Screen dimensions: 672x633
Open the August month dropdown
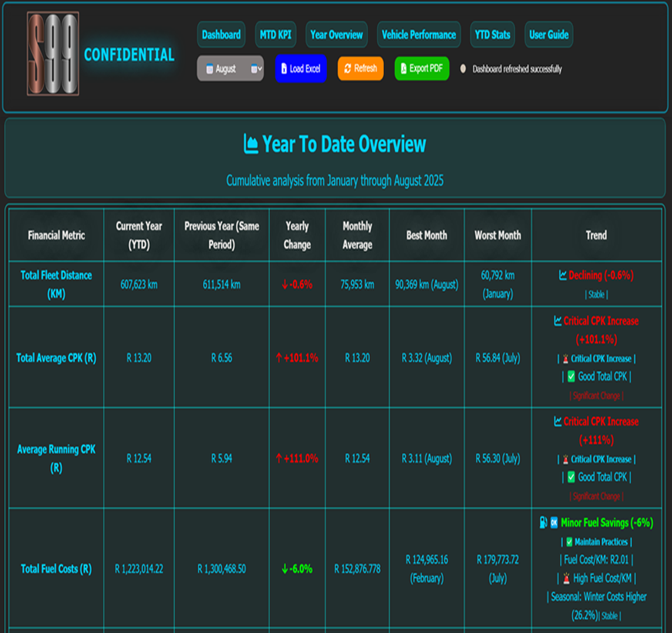tap(230, 68)
